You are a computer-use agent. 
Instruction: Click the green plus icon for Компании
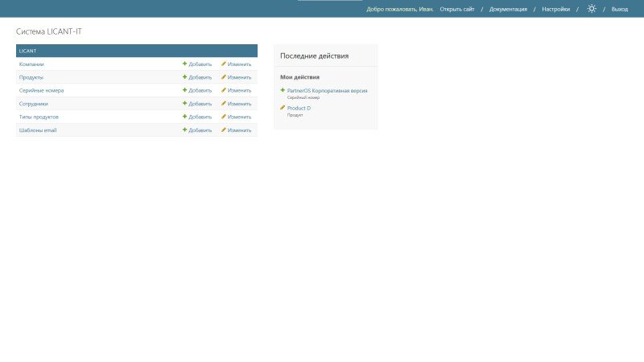(x=184, y=64)
